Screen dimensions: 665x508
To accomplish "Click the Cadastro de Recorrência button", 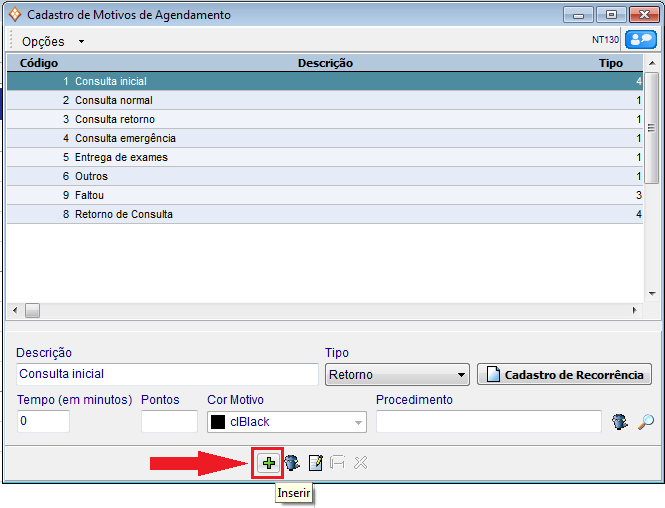I will [565, 375].
